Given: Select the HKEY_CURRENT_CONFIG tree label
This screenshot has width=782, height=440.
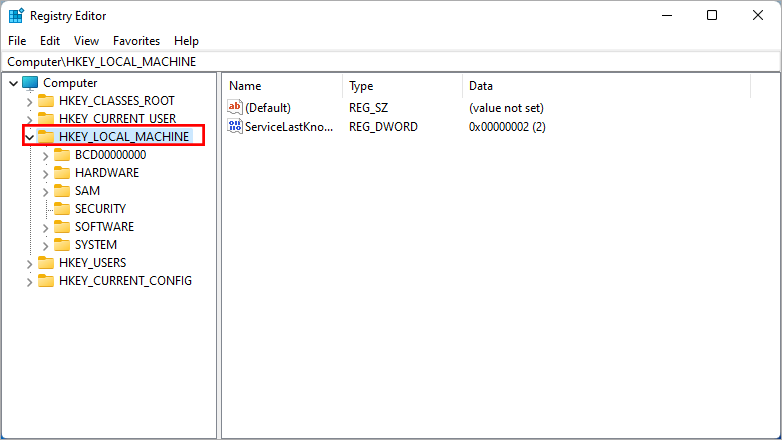Looking at the screenshot, I should pyautogui.click(x=125, y=280).
